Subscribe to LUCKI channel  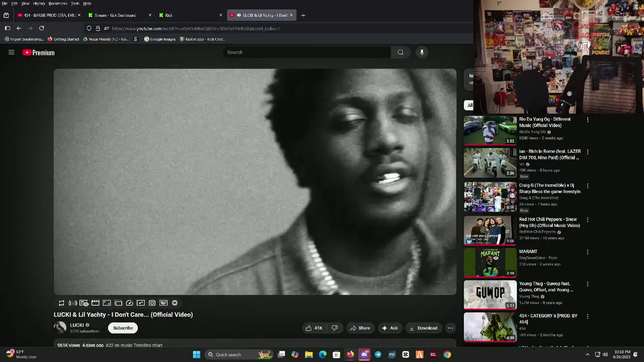pos(123,328)
